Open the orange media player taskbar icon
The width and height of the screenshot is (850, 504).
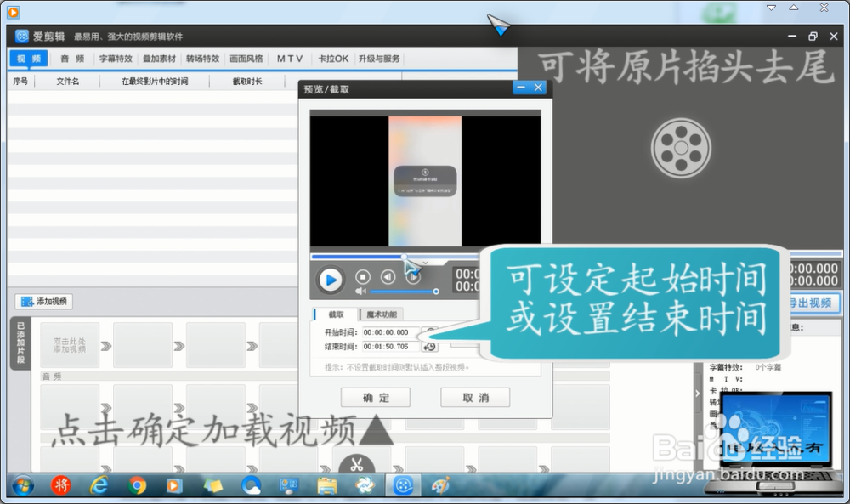click(174, 485)
